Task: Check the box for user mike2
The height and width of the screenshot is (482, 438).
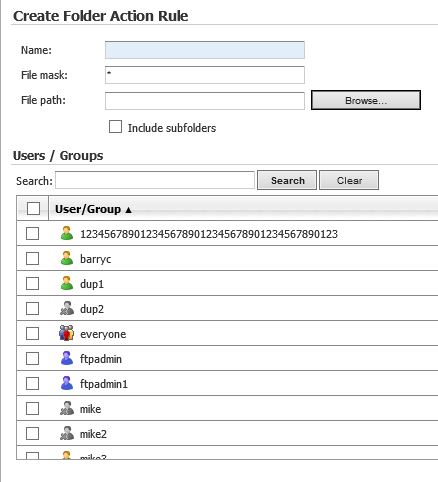Action: pyautogui.click(x=32, y=433)
